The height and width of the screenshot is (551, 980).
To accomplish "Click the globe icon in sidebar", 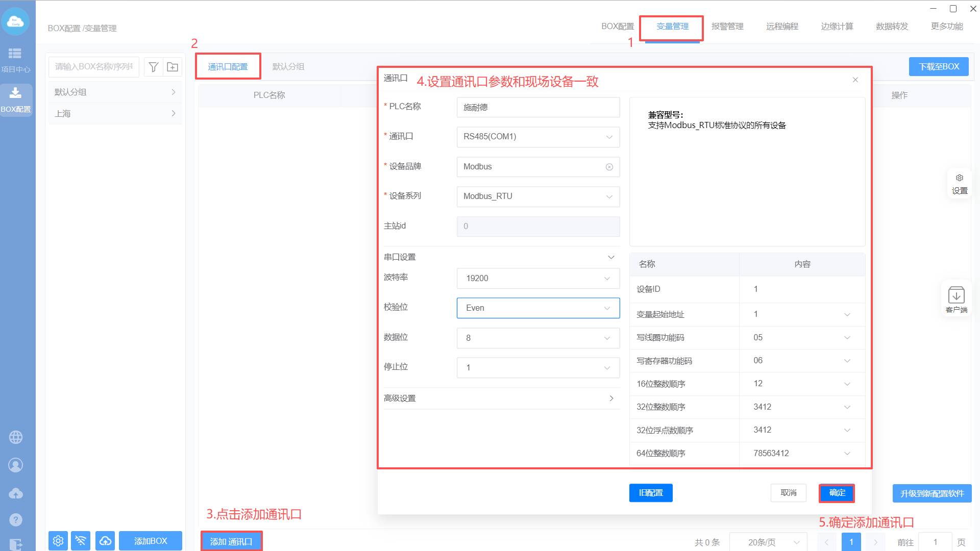I will (x=16, y=437).
